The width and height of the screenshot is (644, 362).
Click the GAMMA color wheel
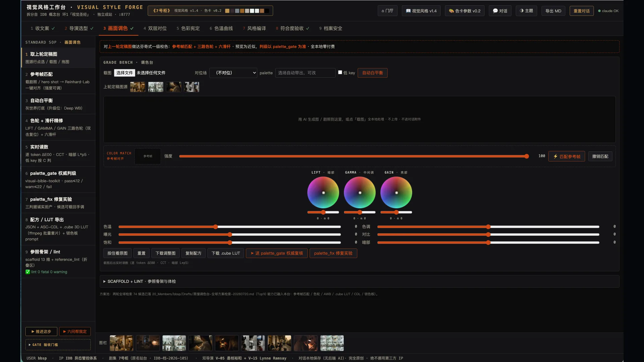click(x=360, y=193)
